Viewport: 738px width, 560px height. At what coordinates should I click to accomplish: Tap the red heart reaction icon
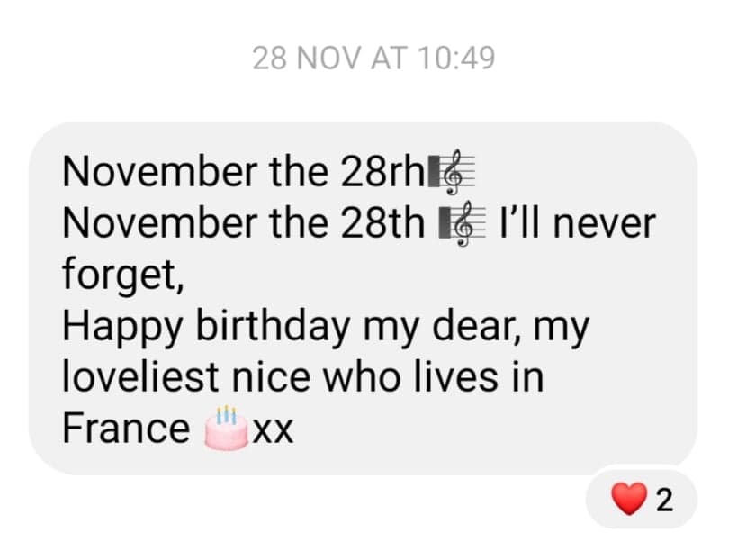629,500
